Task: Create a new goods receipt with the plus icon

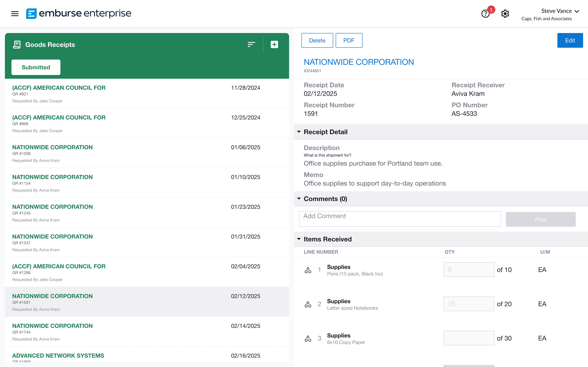Action: 274,44
